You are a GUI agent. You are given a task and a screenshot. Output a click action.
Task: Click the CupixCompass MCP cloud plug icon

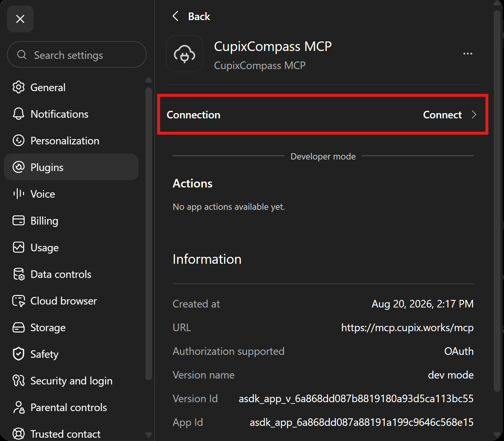click(185, 54)
